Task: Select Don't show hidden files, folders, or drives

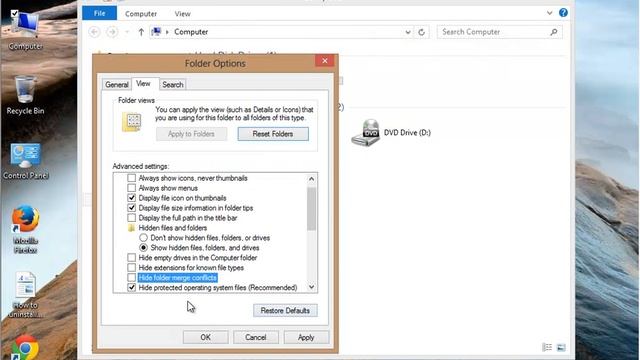Action: [143, 238]
